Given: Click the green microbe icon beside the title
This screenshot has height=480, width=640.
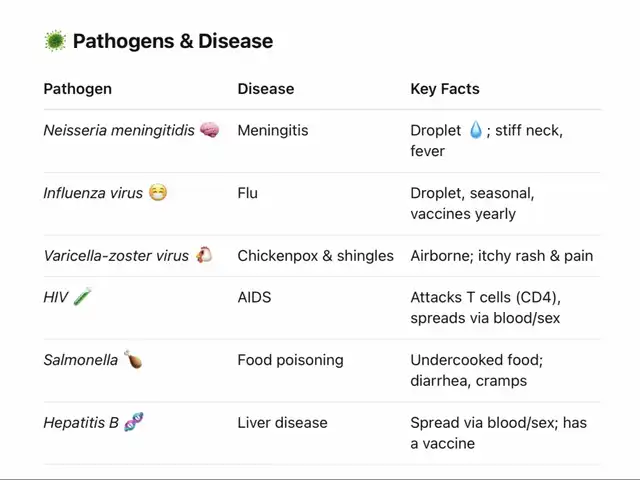Looking at the screenshot, I should [55, 41].
